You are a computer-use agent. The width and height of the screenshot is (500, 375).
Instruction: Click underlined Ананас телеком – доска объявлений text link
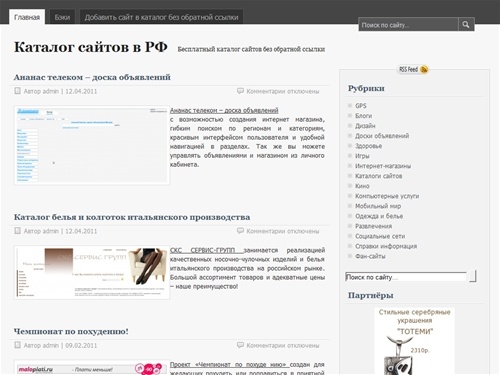[x=224, y=110]
